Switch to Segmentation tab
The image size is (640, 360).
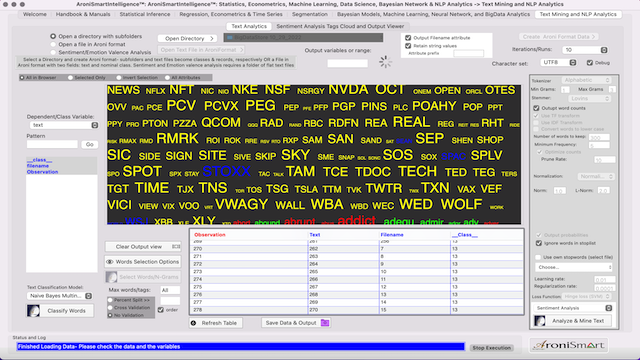[x=310, y=14]
